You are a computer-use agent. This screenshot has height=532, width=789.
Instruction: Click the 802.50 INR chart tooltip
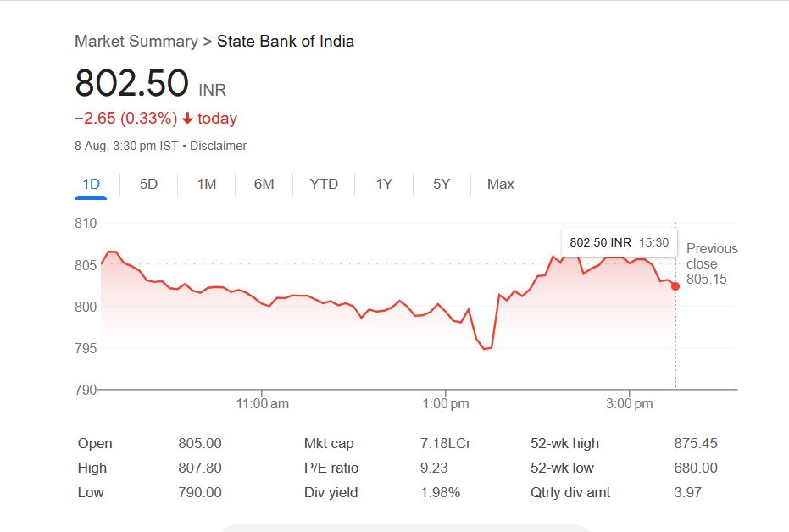[x=619, y=242]
